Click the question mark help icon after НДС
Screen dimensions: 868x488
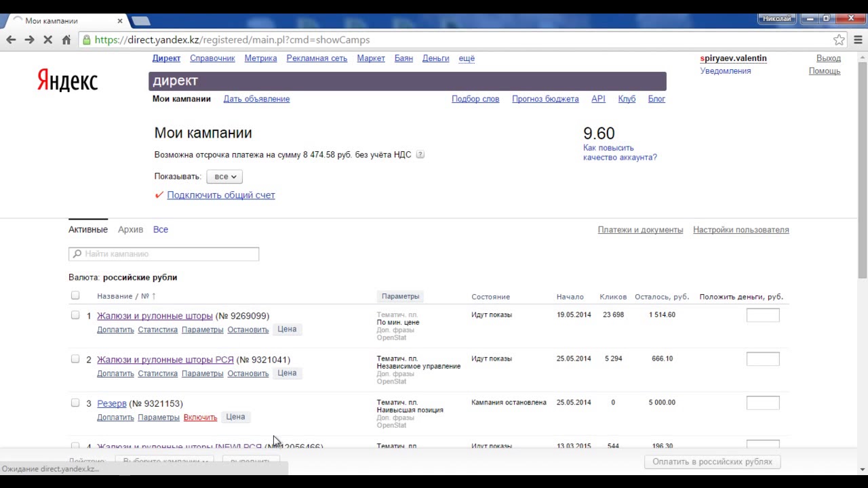coord(420,155)
